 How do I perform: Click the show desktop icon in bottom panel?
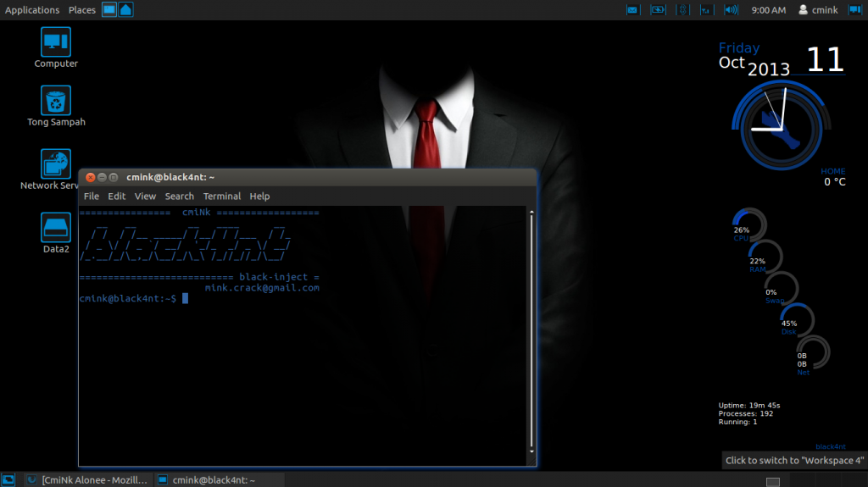click(8, 479)
